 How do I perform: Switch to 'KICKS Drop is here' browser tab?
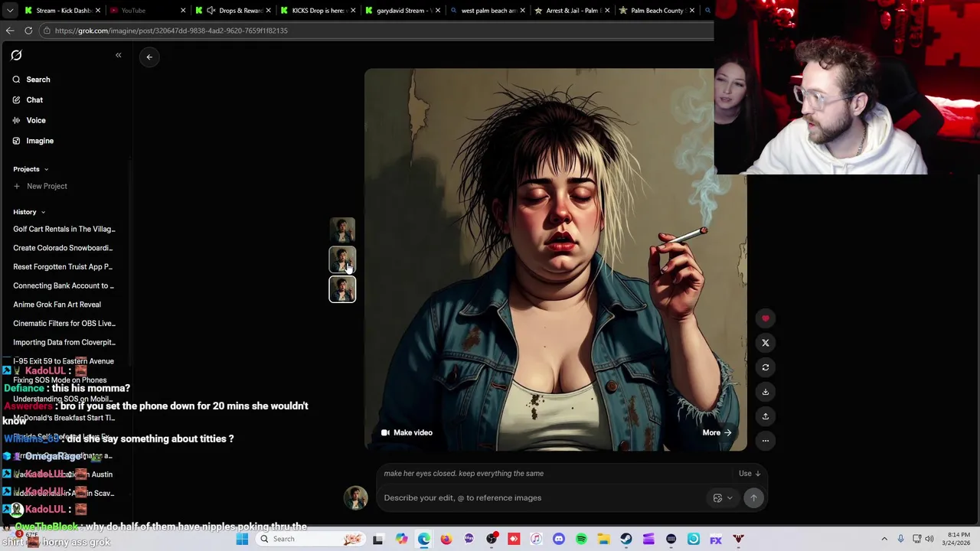pos(317,11)
